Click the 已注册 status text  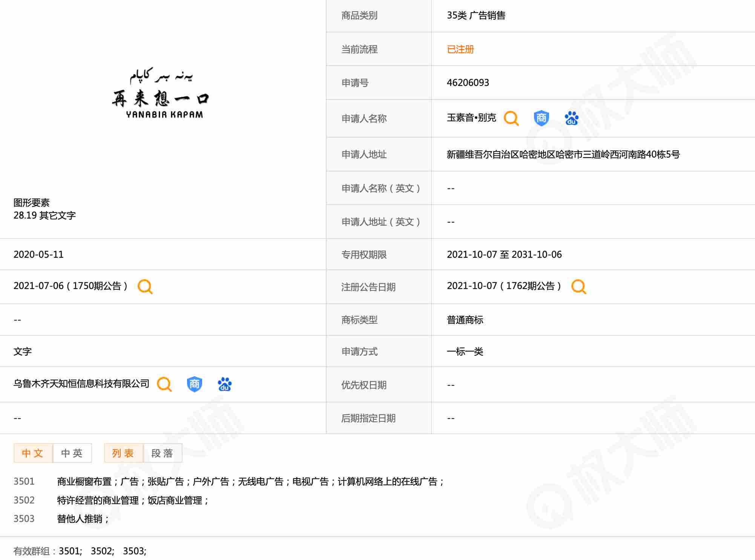(460, 49)
